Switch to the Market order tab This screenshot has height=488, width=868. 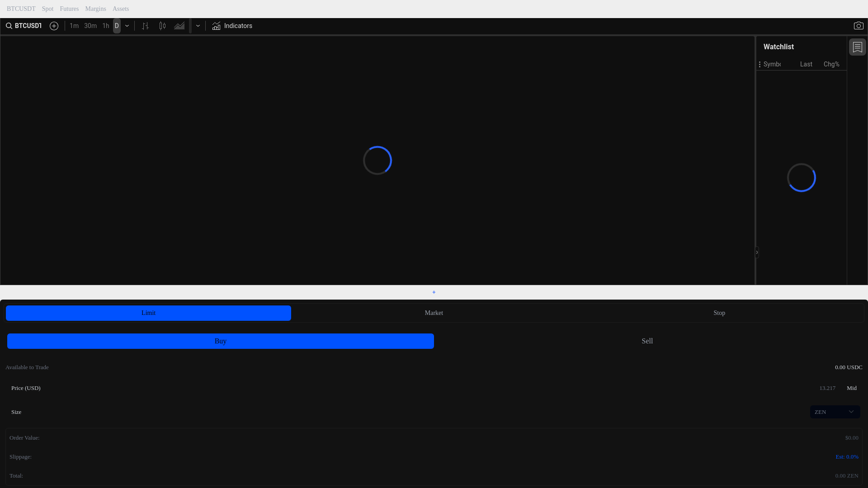(434, 313)
